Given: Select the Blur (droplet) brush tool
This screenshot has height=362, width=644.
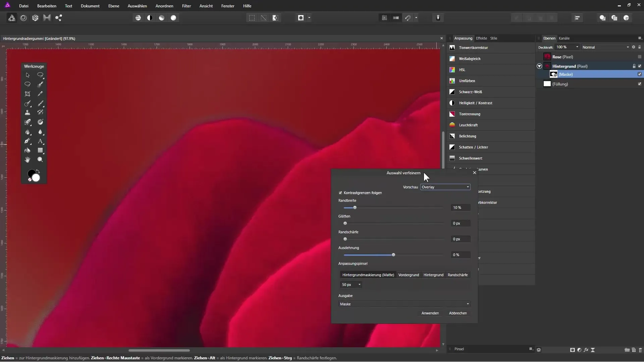Looking at the screenshot, I should (x=40, y=132).
